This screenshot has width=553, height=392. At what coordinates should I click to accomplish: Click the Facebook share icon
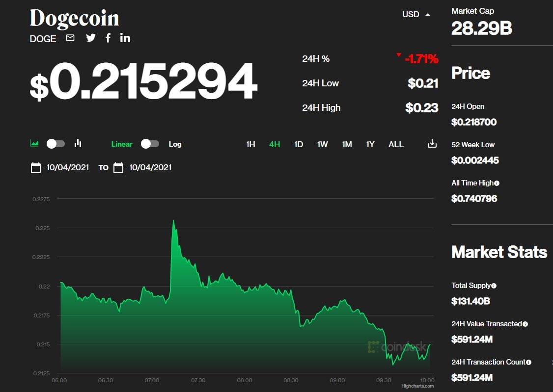108,38
